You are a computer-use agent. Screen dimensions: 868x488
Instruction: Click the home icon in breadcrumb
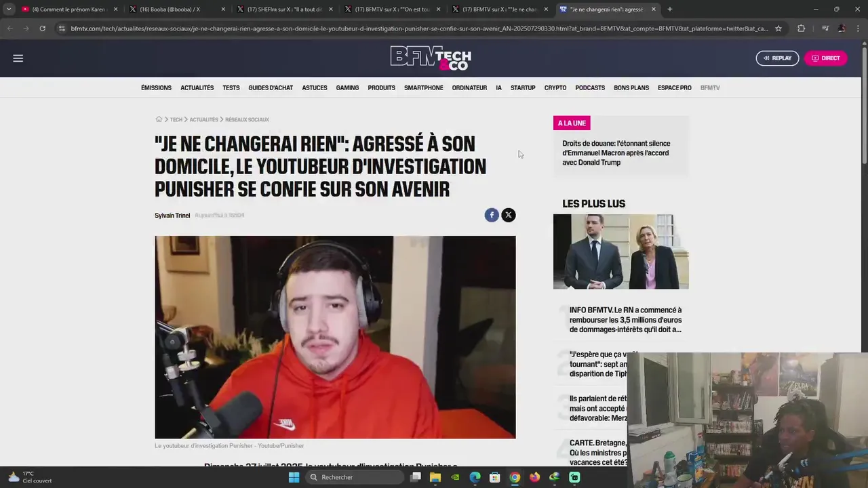[159, 119]
